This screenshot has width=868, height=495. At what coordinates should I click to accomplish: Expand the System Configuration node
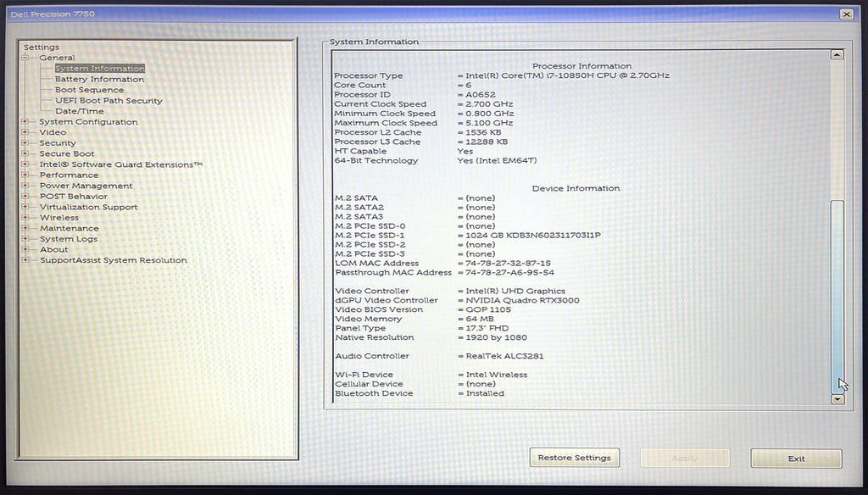click(x=25, y=122)
